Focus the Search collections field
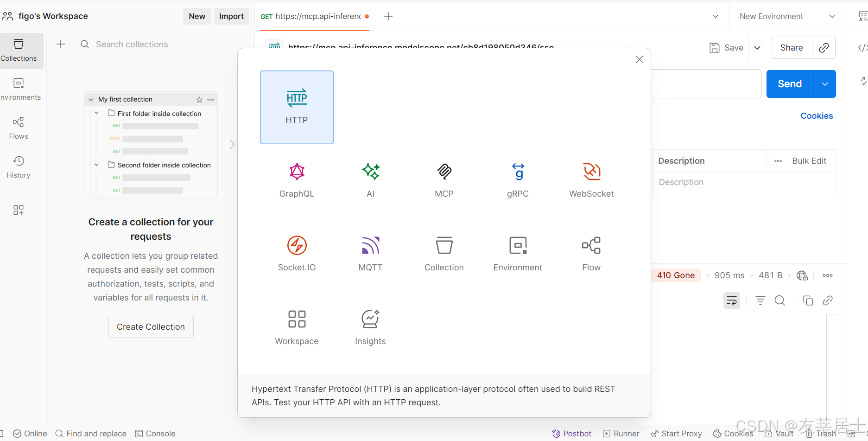The height and width of the screenshot is (441, 868). coord(160,44)
